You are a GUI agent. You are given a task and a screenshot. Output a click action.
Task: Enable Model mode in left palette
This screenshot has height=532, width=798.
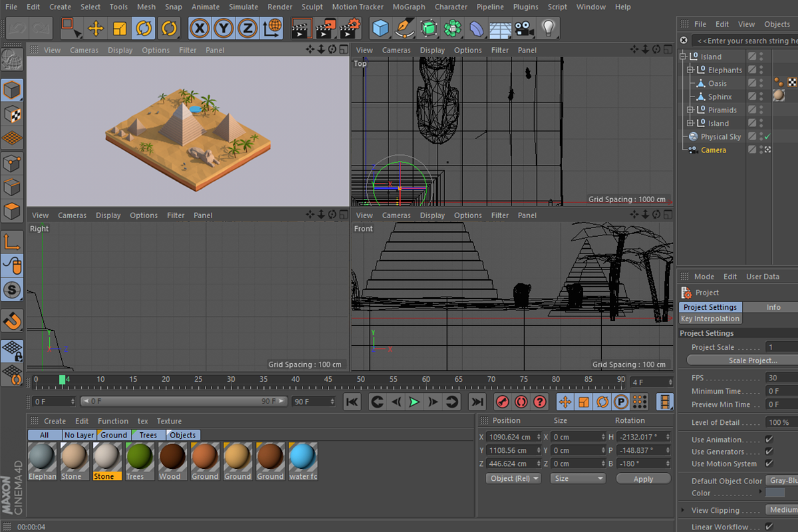[13, 90]
